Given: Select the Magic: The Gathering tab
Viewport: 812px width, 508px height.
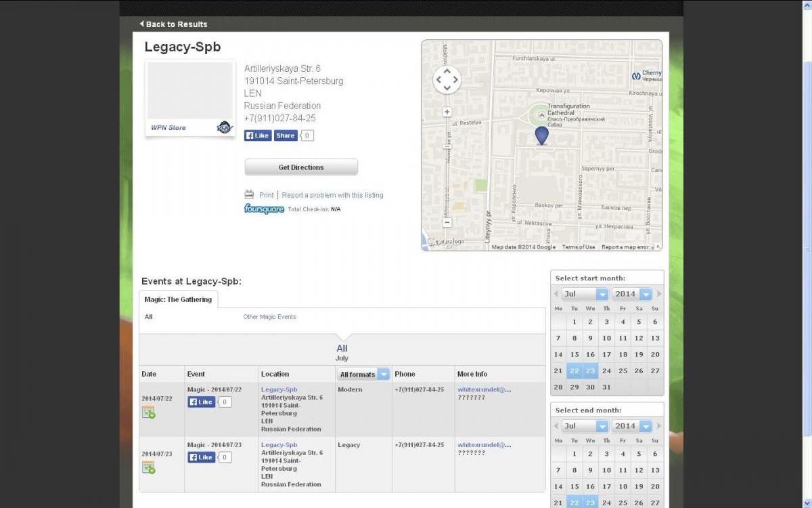Looking at the screenshot, I should click(178, 299).
